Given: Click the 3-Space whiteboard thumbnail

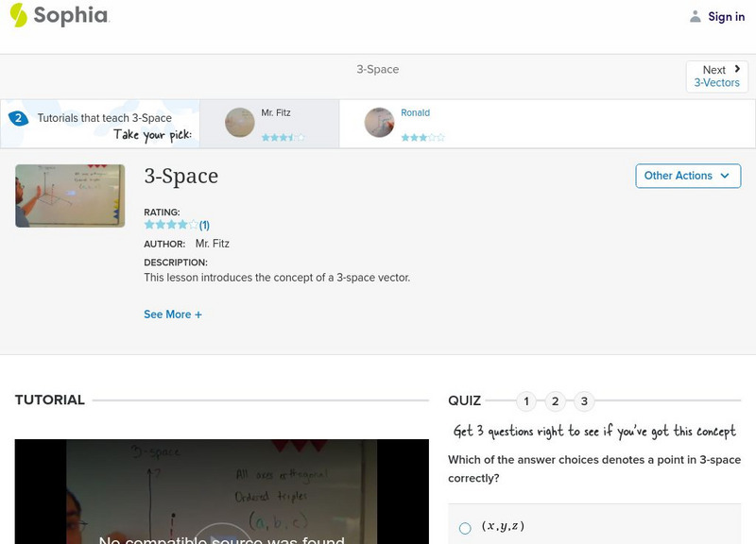Looking at the screenshot, I should coord(68,195).
